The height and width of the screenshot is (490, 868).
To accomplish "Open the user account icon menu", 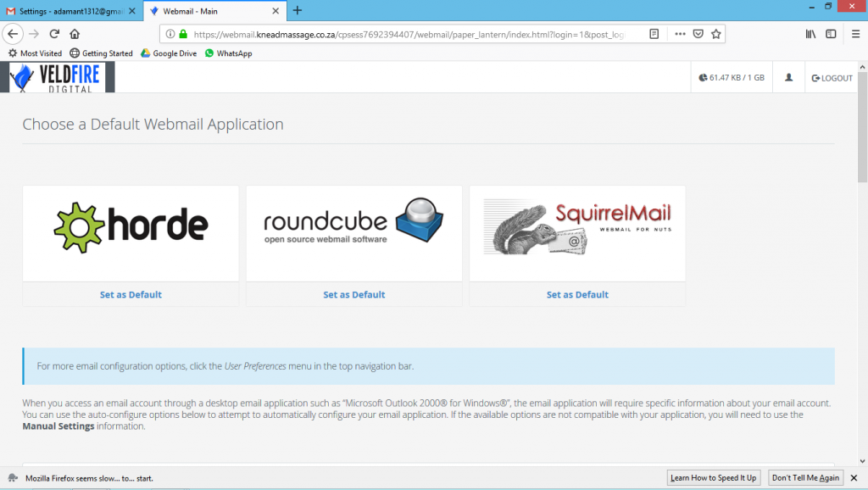I will [x=788, y=77].
